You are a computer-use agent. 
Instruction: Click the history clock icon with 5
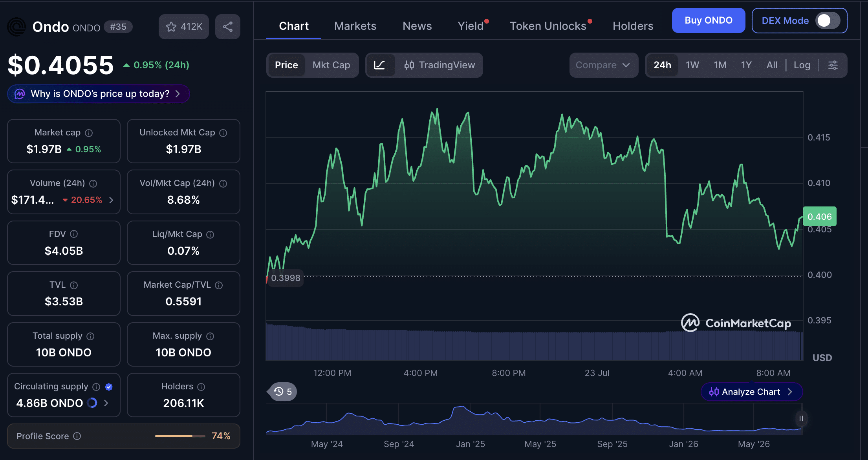click(x=283, y=392)
